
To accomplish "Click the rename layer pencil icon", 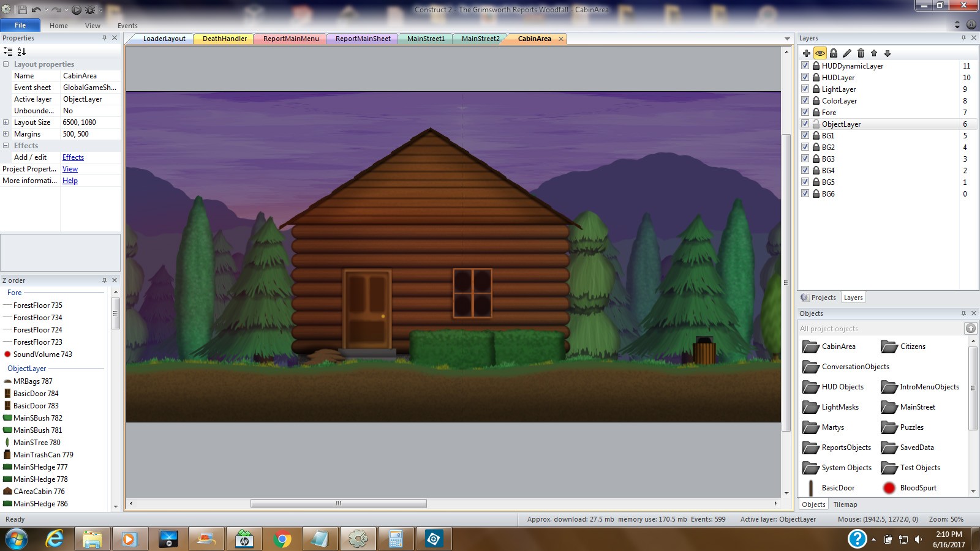I will click(847, 53).
